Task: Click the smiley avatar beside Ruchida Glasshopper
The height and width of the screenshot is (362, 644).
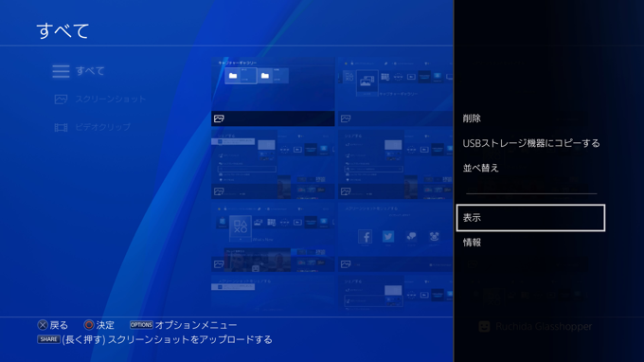Action: [485, 327]
